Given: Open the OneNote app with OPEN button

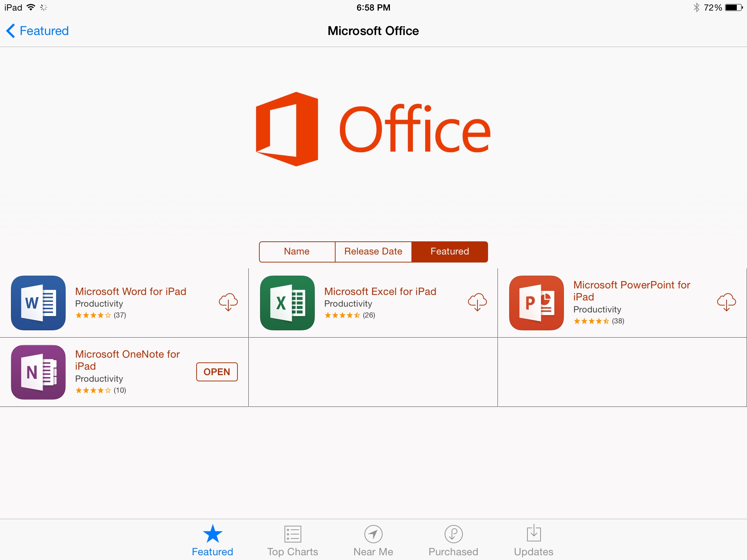Looking at the screenshot, I should pyautogui.click(x=217, y=372).
